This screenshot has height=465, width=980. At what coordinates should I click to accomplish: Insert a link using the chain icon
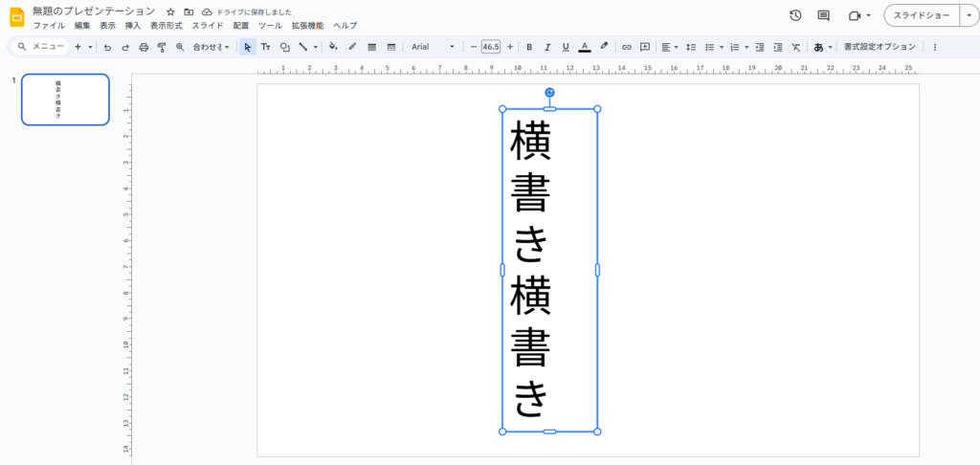coord(627,46)
